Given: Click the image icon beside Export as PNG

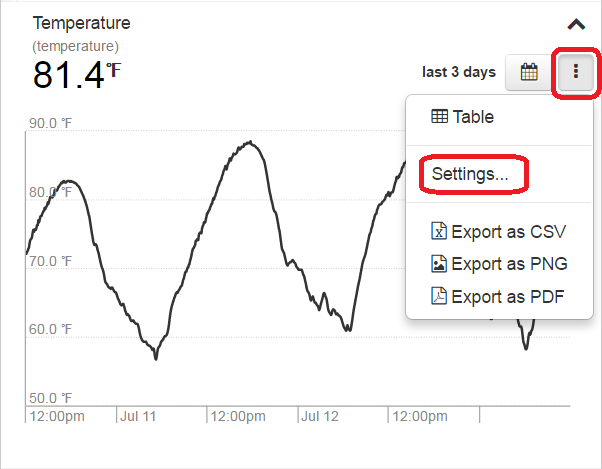Looking at the screenshot, I should tap(438, 264).
